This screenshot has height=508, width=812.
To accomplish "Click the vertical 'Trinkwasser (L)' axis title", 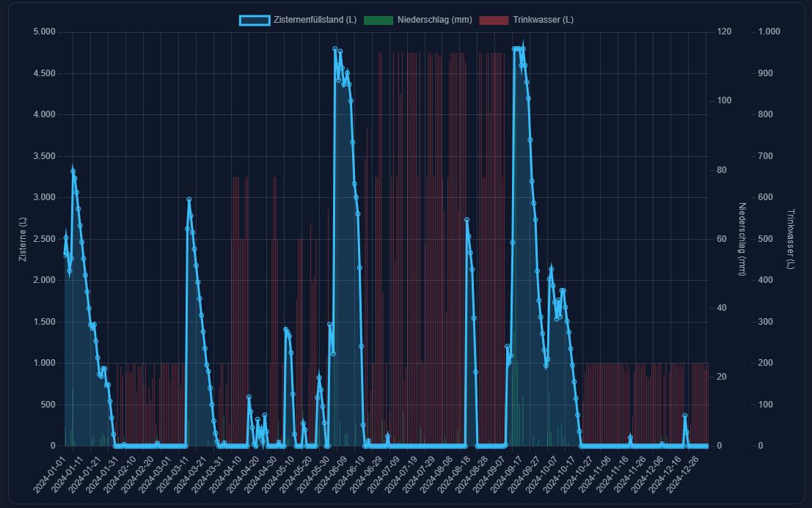I will (790, 239).
